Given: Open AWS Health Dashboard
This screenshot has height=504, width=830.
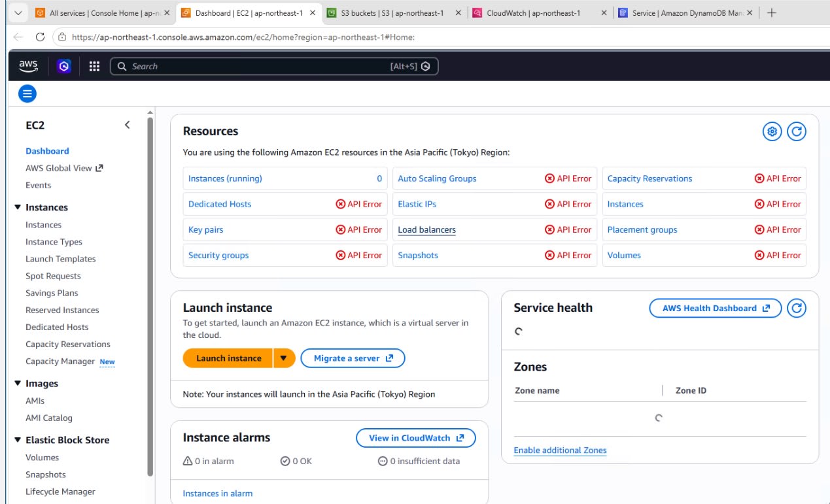Looking at the screenshot, I should pos(716,308).
